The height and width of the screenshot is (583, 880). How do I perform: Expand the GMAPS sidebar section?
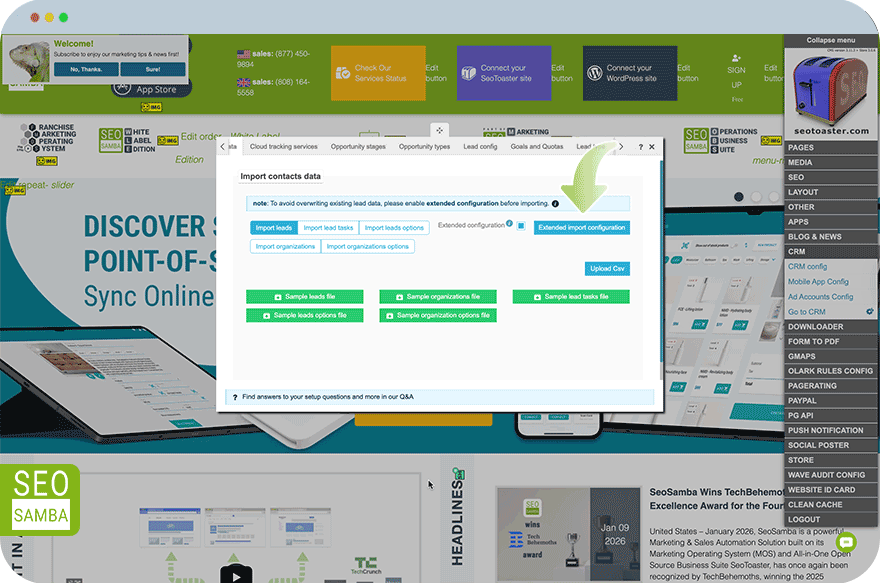point(831,356)
